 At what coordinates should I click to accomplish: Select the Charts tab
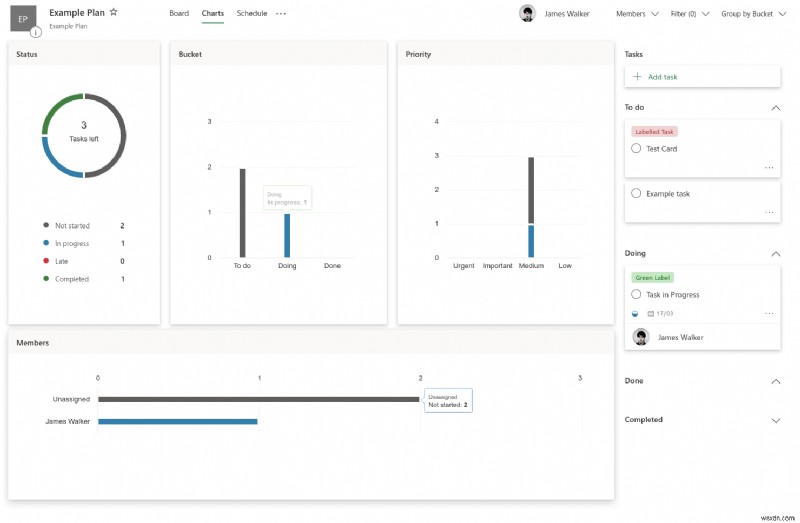click(x=213, y=13)
